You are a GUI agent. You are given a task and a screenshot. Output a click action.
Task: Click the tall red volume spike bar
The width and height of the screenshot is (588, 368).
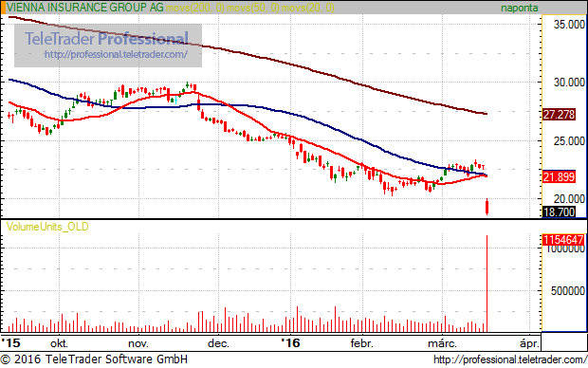[x=487, y=284]
